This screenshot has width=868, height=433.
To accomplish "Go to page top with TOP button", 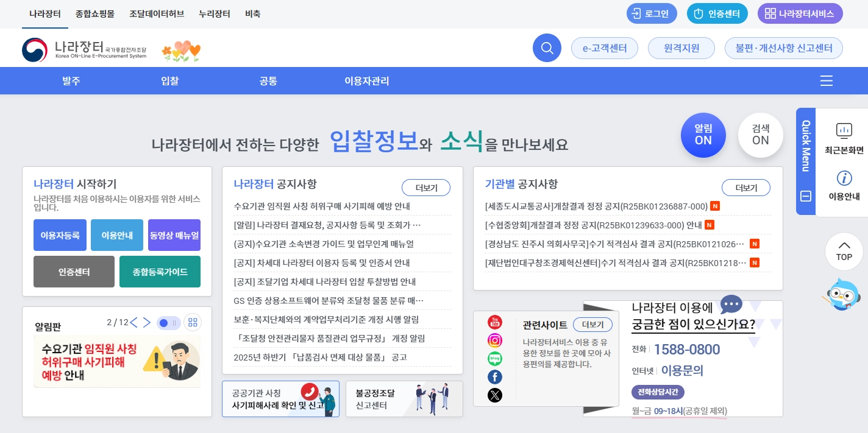I will 844,252.
